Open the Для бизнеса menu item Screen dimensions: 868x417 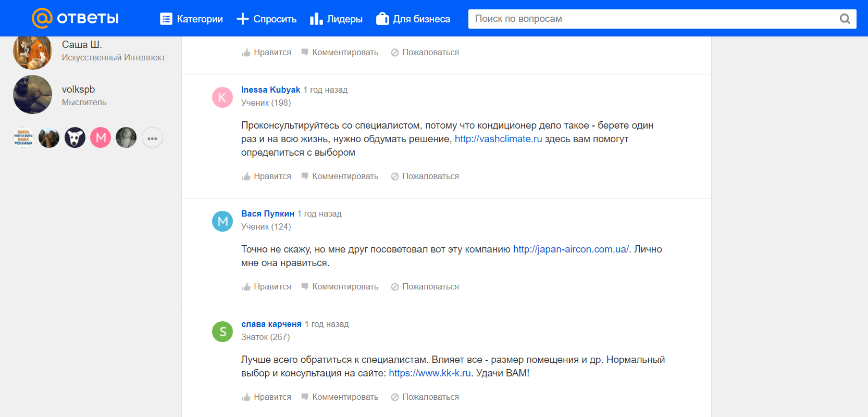coord(413,19)
